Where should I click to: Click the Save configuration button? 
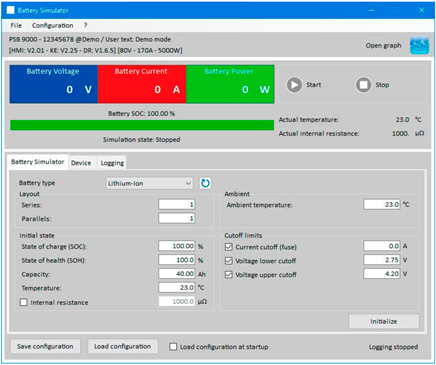[45, 346]
